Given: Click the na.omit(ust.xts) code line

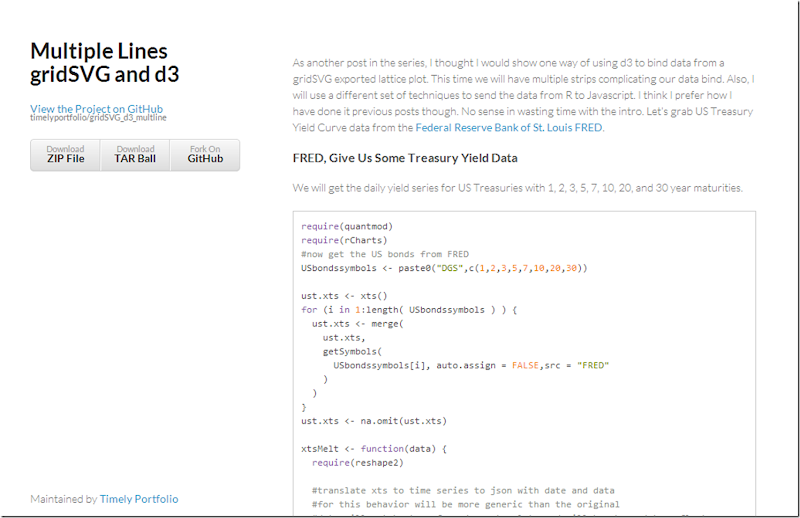Looking at the screenshot, I should pos(374,421).
